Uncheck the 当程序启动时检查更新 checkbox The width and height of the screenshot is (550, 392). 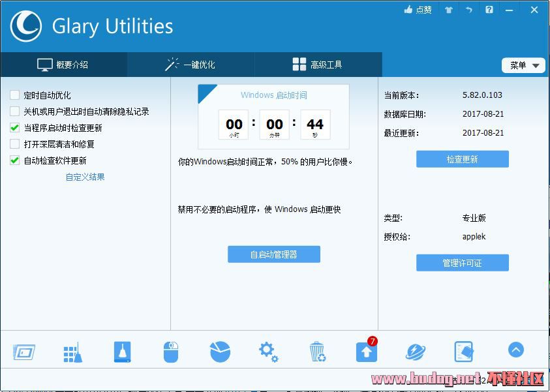[x=14, y=128]
